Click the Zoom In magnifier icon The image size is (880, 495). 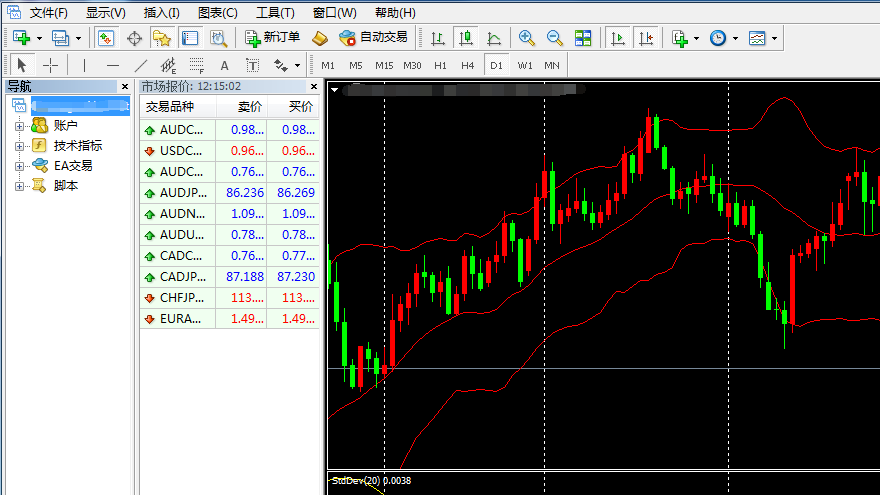point(527,38)
